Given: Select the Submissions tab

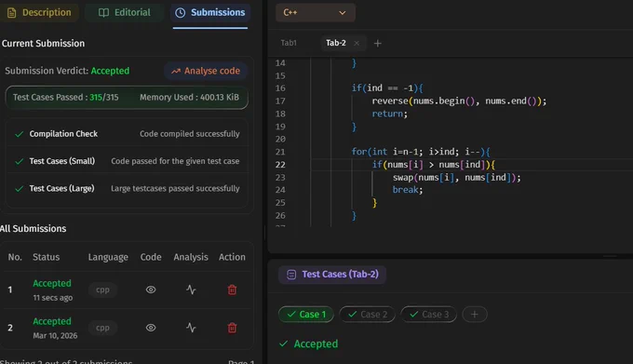Looking at the screenshot, I should [210, 12].
